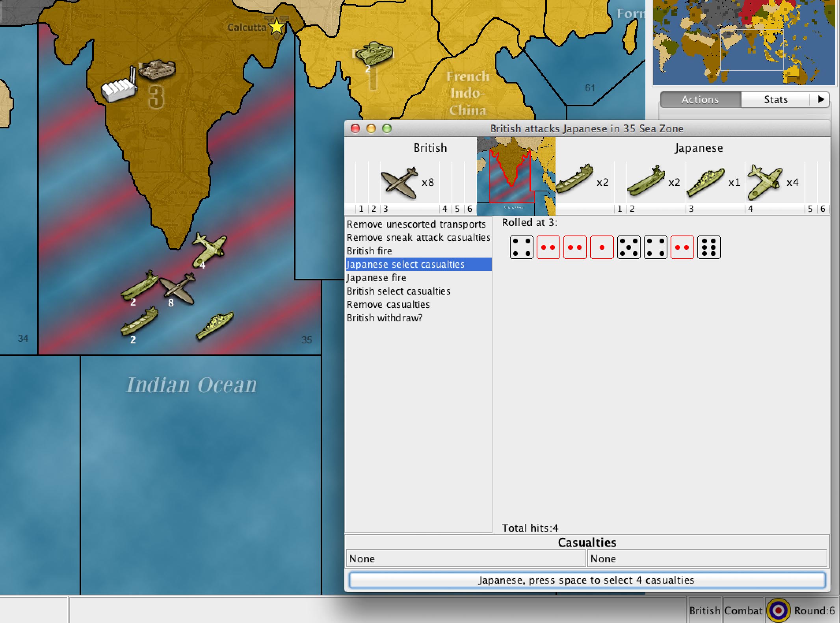Click the Japanese tank in Indo-China
Screen dimensions: 840x623
(x=374, y=52)
